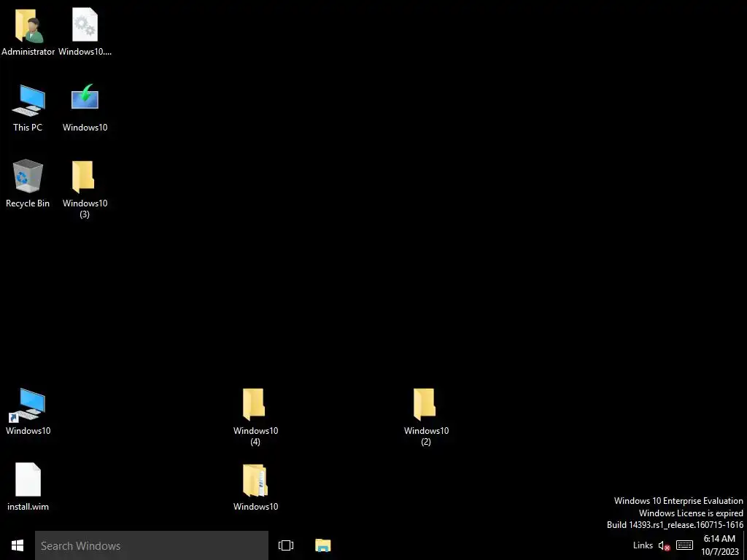Open Task View from taskbar
Screen dimensions: 747x560
[x=286, y=545]
